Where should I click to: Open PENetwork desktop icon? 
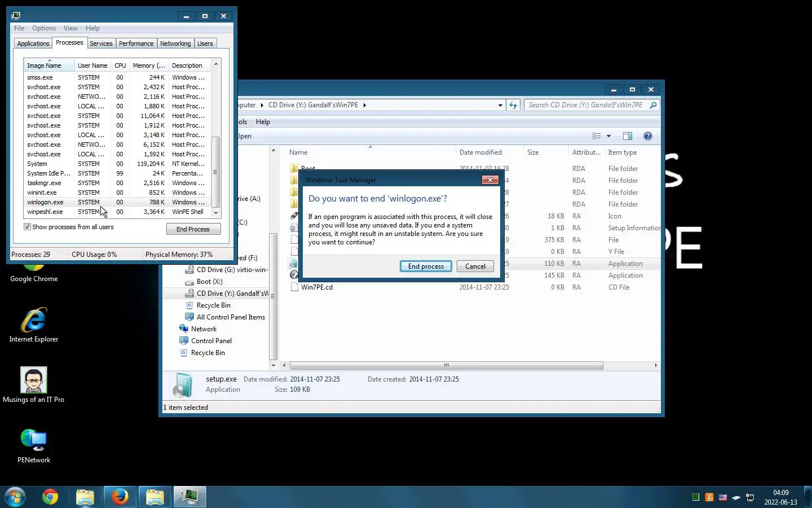click(34, 446)
